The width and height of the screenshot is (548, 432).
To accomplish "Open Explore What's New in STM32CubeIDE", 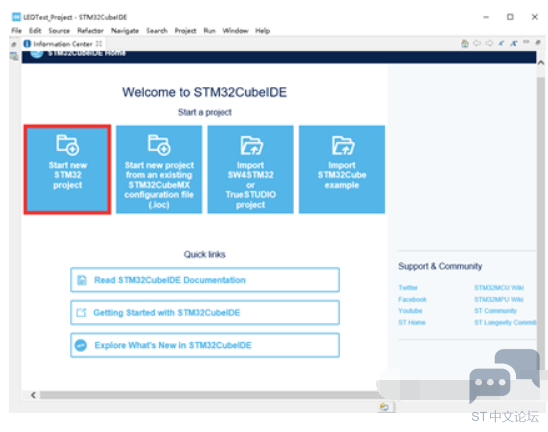I will point(205,345).
